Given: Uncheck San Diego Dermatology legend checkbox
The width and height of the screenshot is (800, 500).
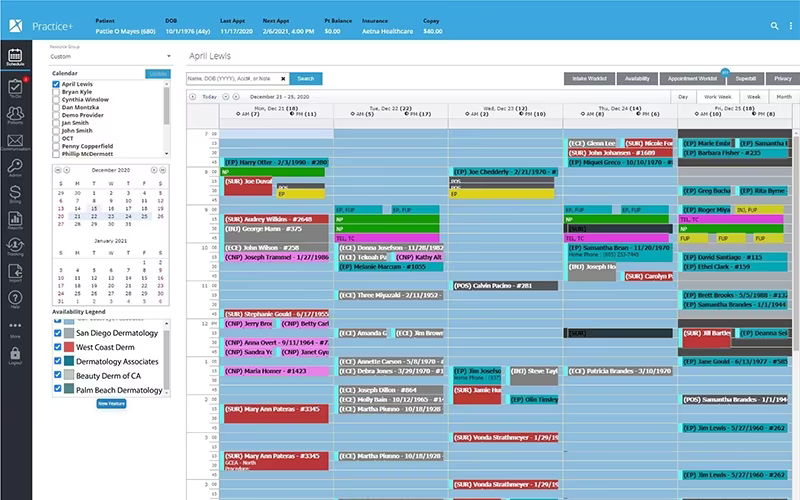Looking at the screenshot, I should tap(58, 333).
